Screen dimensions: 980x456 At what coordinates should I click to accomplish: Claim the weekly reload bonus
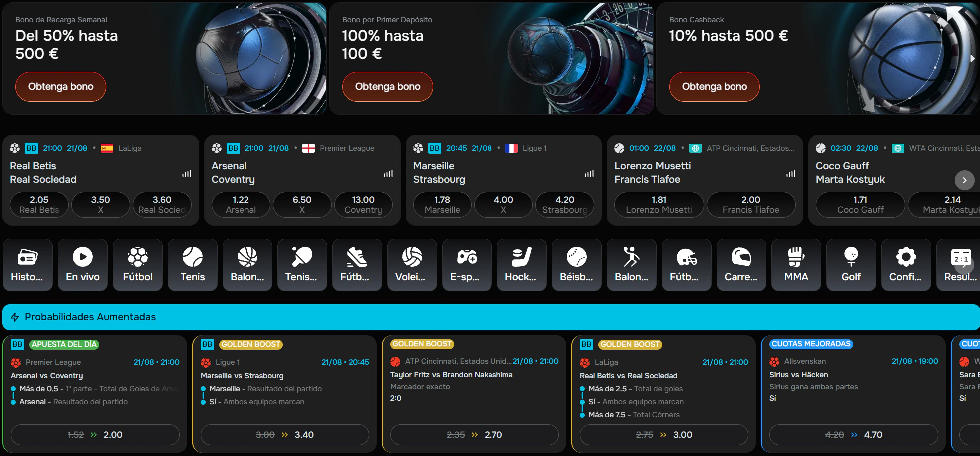[x=61, y=87]
